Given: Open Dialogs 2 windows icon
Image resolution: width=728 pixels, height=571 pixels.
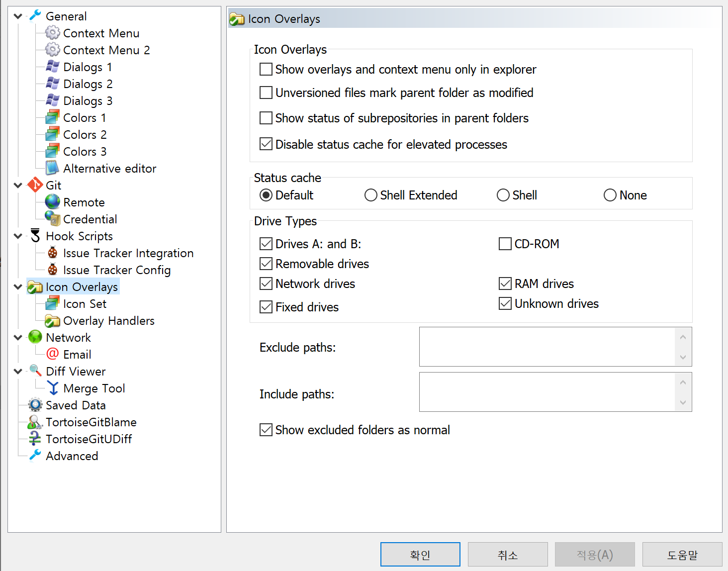Looking at the screenshot, I should 53,84.
